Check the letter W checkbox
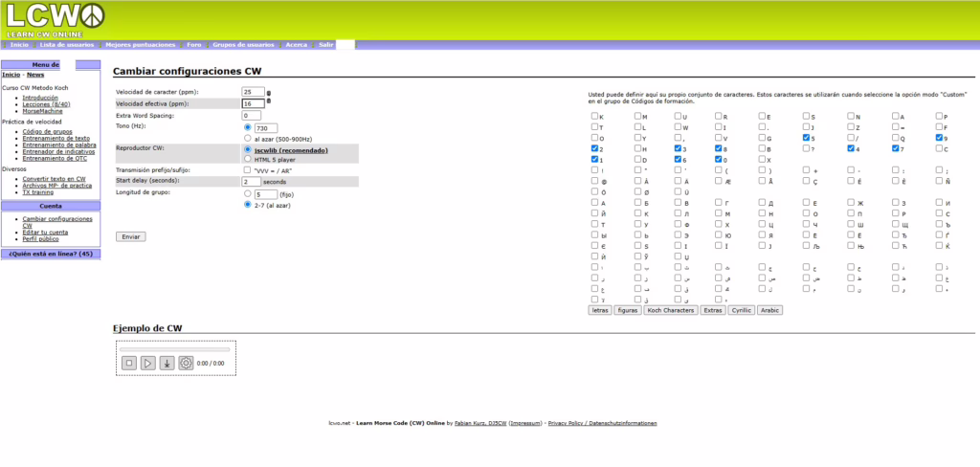 click(679, 126)
